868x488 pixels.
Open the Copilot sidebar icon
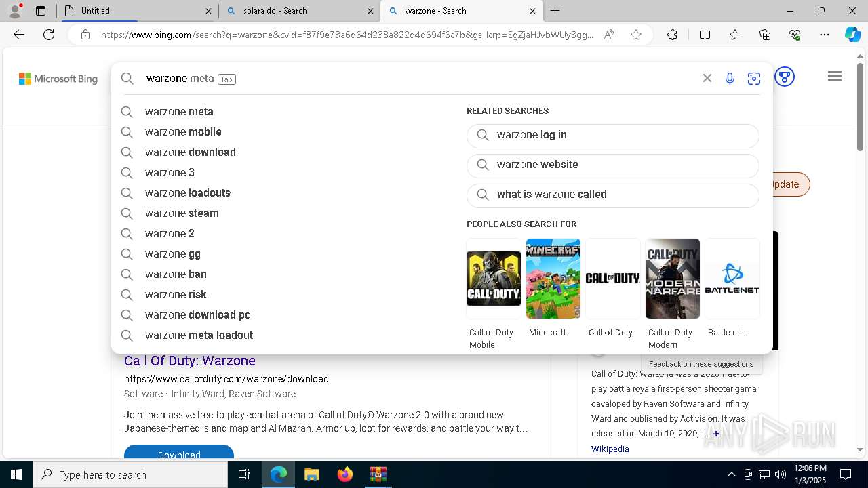[852, 35]
